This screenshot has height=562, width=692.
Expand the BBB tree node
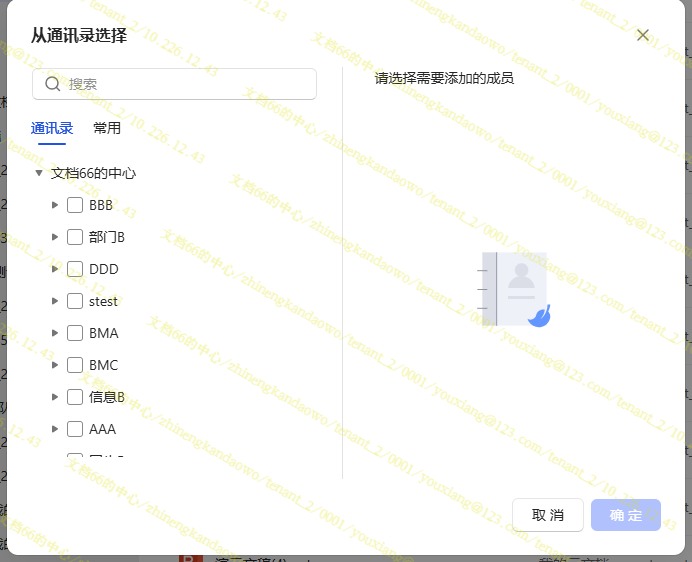click(55, 205)
